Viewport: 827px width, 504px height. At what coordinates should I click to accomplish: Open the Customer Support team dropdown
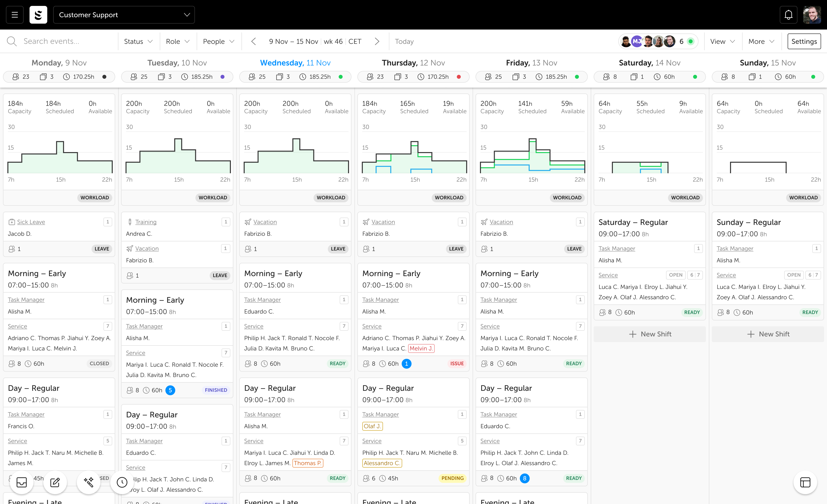[124, 15]
